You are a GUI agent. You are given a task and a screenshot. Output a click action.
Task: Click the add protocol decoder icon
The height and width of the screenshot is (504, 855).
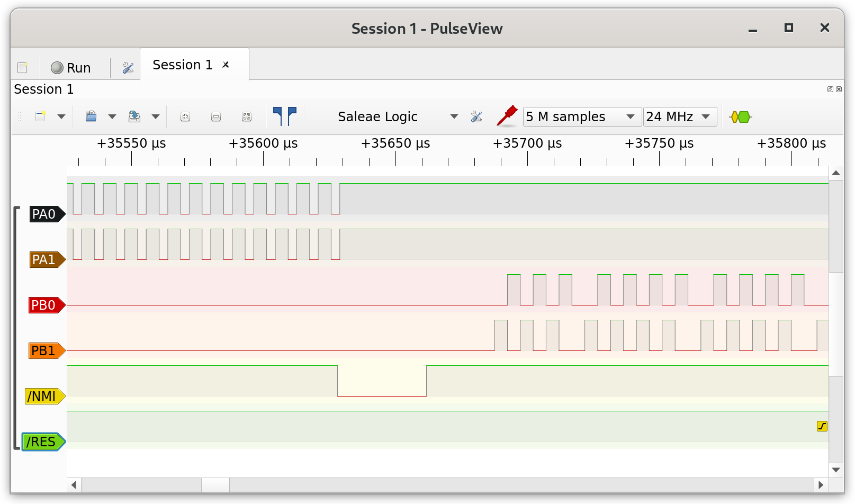coord(740,116)
